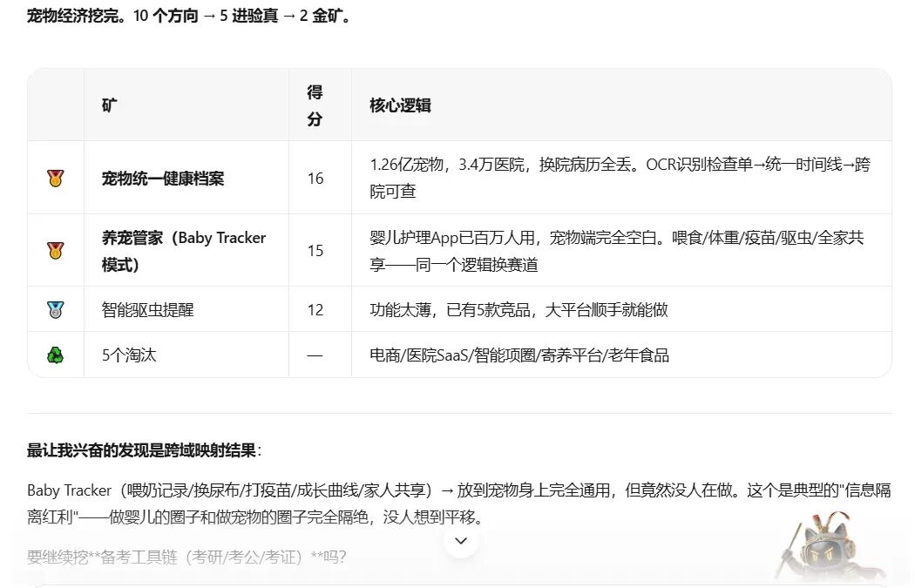Click the prompt 要继续挖**备考工具链（考研/考公/考证）**吗?
The width and height of the screenshot is (915, 588).
[x=186, y=558]
